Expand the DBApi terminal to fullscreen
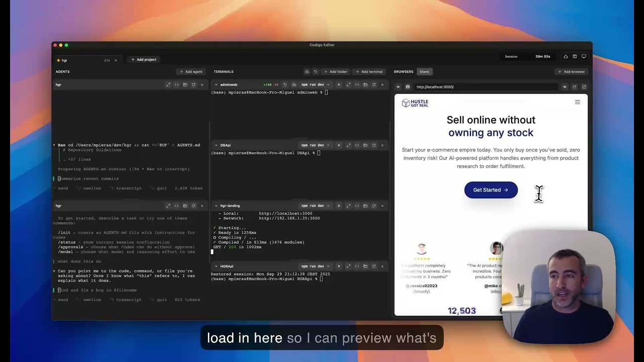 348,145
